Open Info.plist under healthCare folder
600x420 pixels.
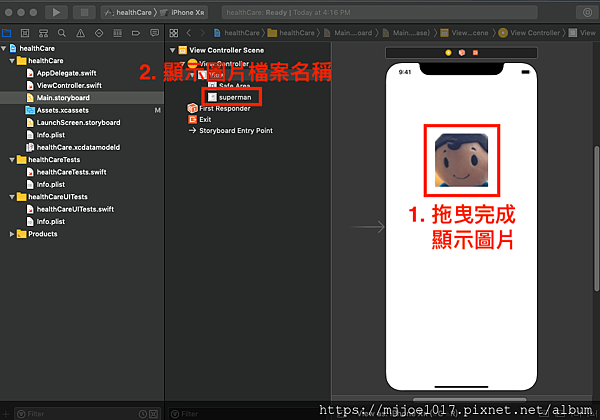pyautogui.click(x=51, y=135)
